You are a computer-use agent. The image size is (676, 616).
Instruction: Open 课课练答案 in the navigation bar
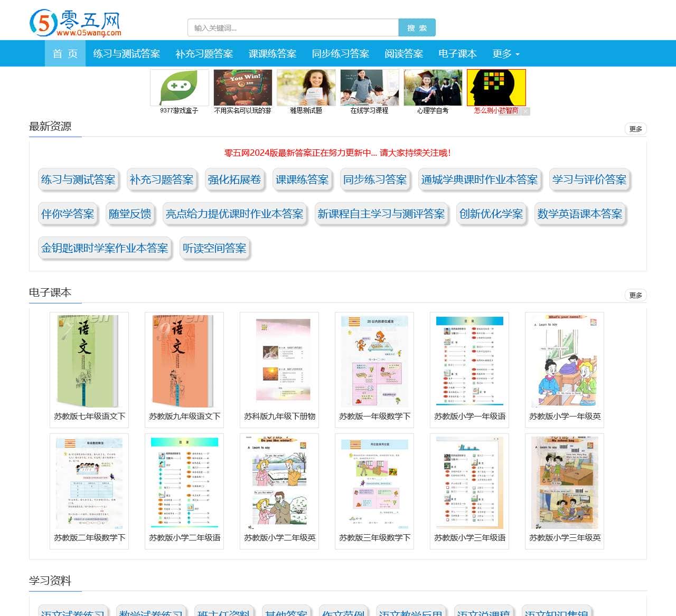click(x=273, y=54)
